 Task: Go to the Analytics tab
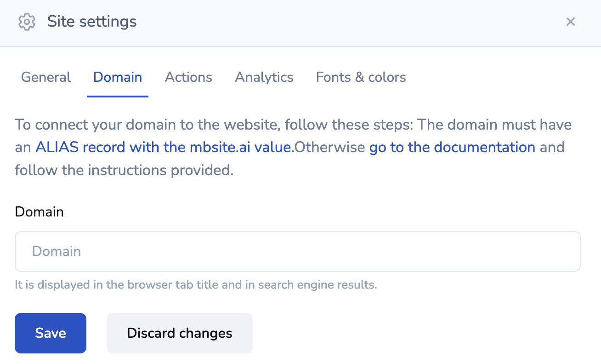[x=264, y=77]
